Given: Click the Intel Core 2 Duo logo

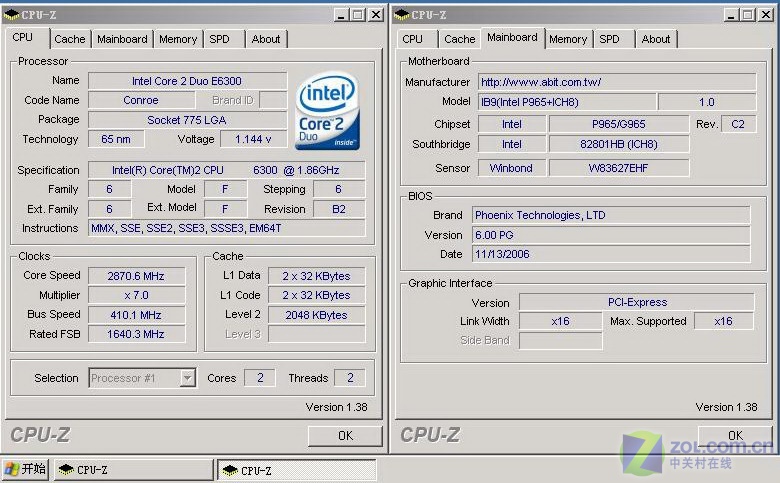Looking at the screenshot, I should point(328,110).
